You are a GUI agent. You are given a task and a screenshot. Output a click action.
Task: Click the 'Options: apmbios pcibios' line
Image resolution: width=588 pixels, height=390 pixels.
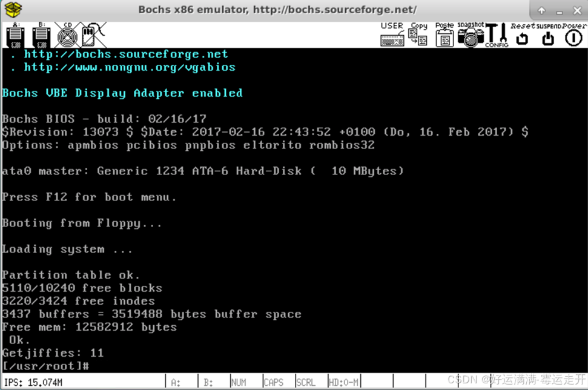(188, 145)
